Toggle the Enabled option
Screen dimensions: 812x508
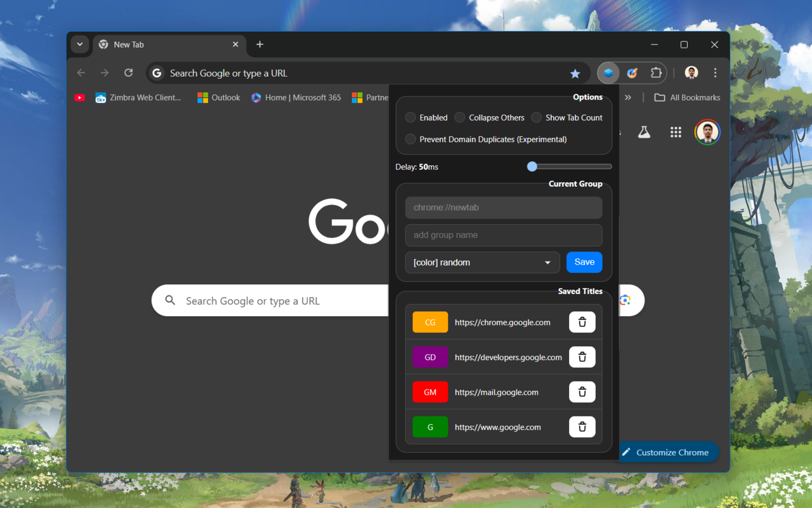[410, 117]
